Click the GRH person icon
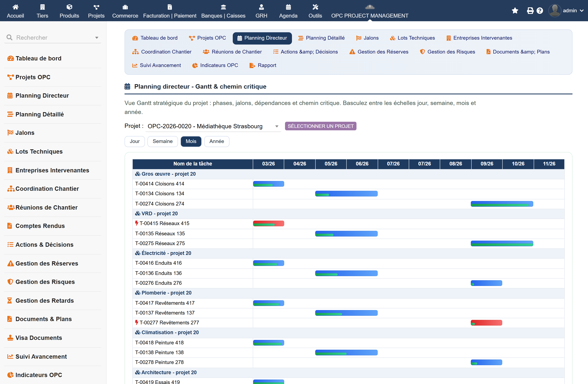This screenshot has height=384, width=588. 261,7
